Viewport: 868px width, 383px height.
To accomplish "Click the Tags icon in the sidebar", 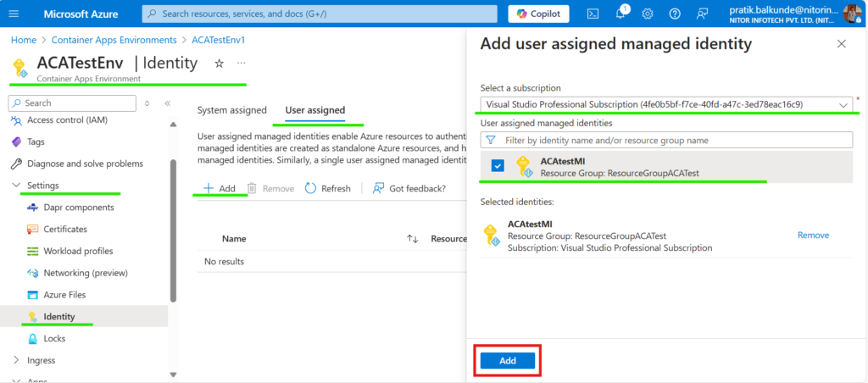I will click(x=17, y=142).
